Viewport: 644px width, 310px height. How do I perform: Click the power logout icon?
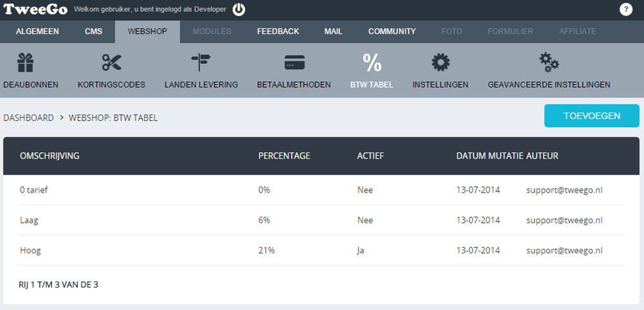pos(239,10)
